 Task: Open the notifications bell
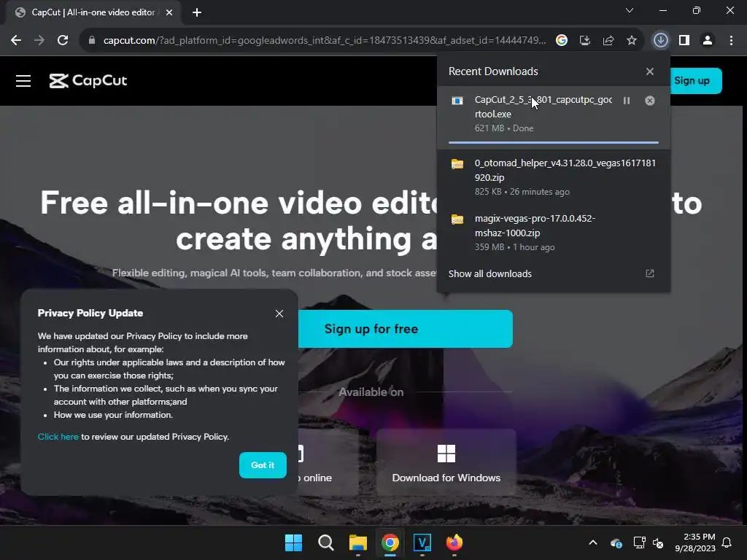727,542
